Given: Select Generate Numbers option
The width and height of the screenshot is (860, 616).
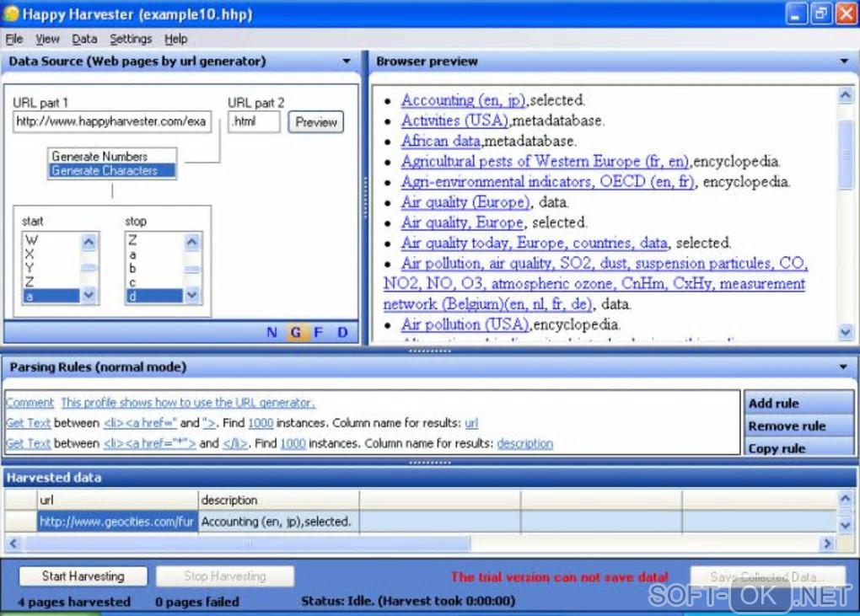Looking at the screenshot, I should pyautogui.click(x=112, y=156).
